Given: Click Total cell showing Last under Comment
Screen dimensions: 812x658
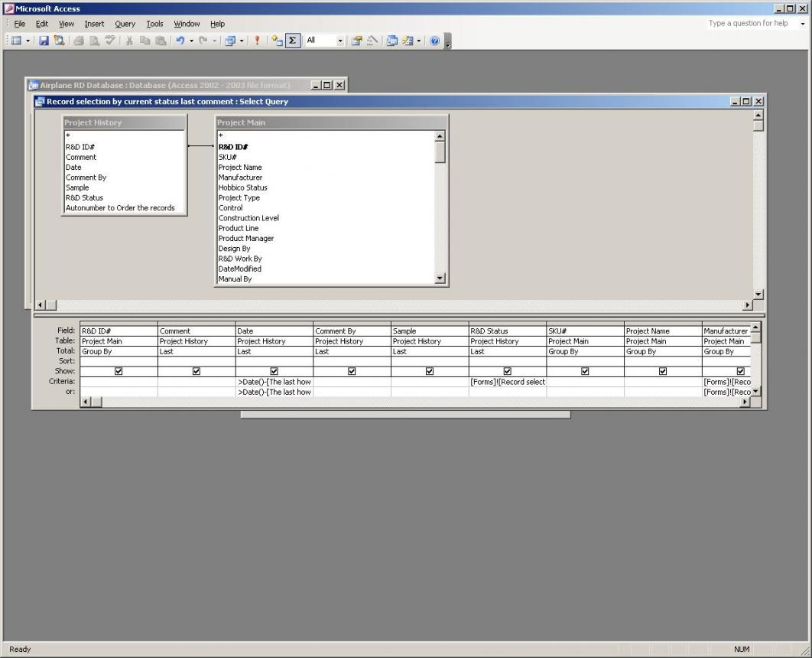Looking at the screenshot, I should pyautogui.click(x=197, y=351).
